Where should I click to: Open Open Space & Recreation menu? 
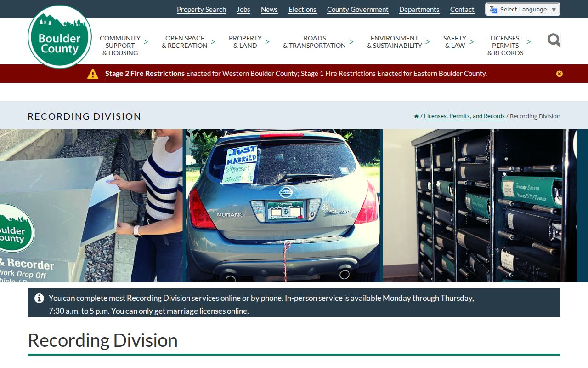(x=185, y=42)
